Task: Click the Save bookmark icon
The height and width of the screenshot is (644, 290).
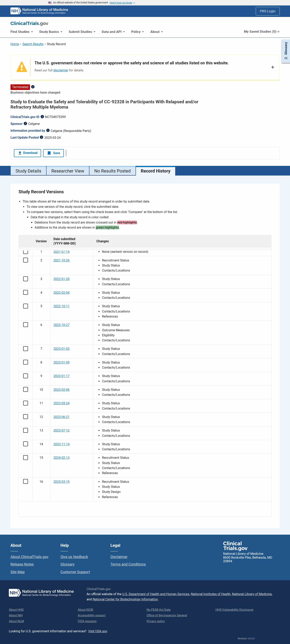Action: 49,153
